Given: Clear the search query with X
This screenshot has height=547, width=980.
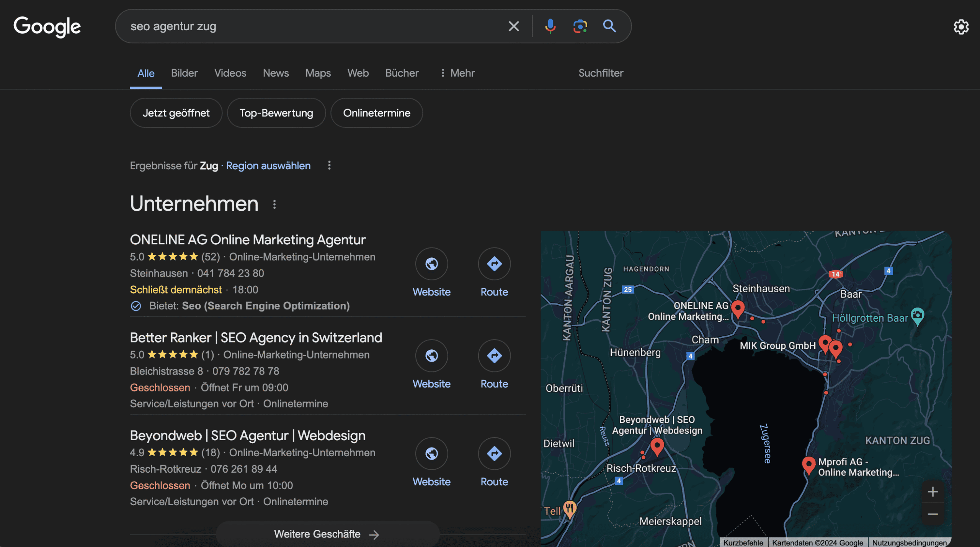Looking at the screenshot, I should click(x=513, y=26).
